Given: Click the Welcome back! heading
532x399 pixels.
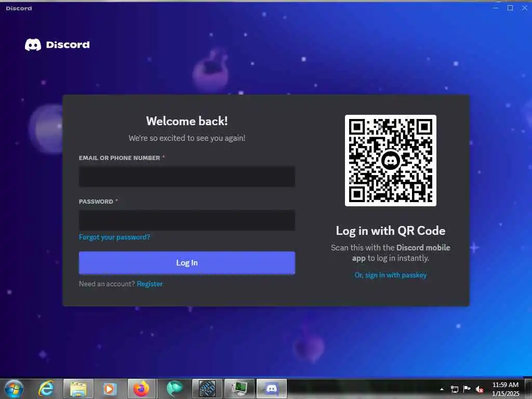Looking at the screenshot, I should (187, 121).
